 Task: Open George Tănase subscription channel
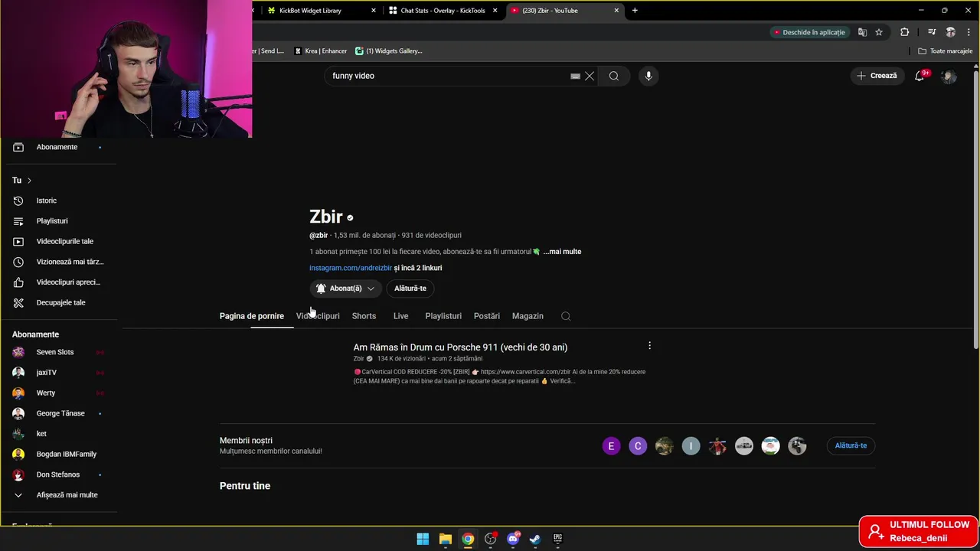pyautogui.click(x=60, y=413)
